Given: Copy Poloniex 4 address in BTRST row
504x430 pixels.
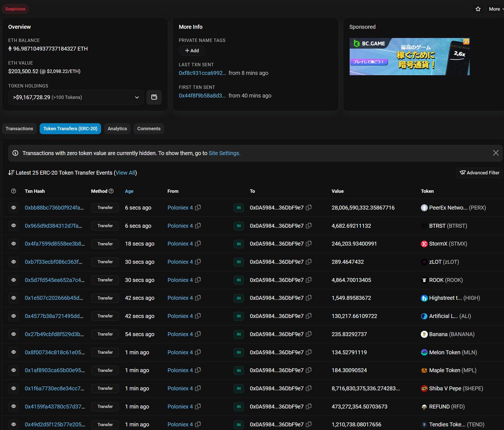Looking at the screenshot, I should pyautogui.click(x=198, y=226).
